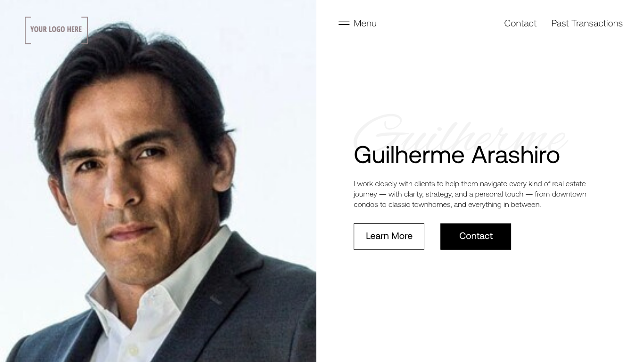Select the agent portrait photo
Viewport: 644px width, 362px height.
coord(158,181)
